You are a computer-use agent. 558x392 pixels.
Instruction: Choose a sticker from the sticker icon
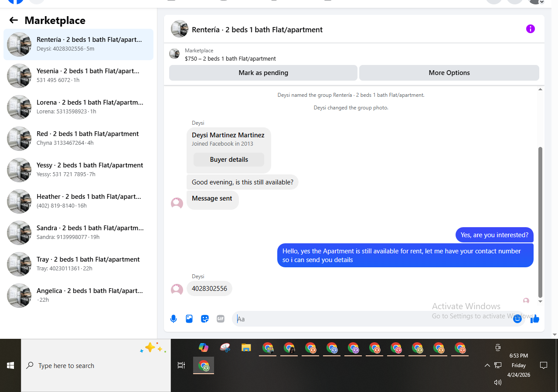pyautogui.click(x=205, y=319)
